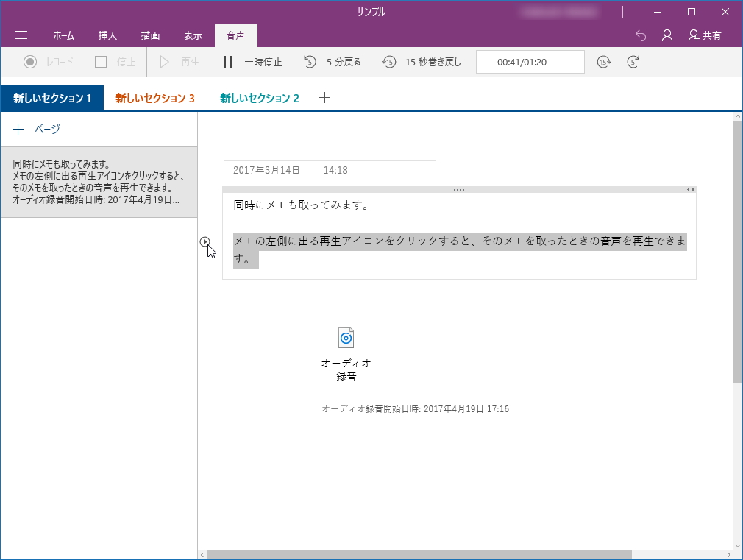Image resolution: width=743 pixels, height=560 pixels.
Task: Open the account profile icon
Action: (x=666, y=34)
